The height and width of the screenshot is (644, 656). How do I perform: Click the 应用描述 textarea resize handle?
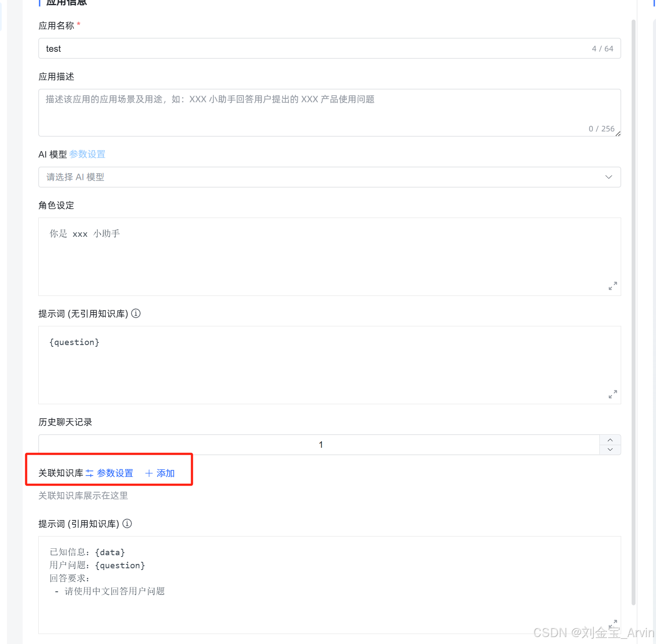(x=618, y=134)
